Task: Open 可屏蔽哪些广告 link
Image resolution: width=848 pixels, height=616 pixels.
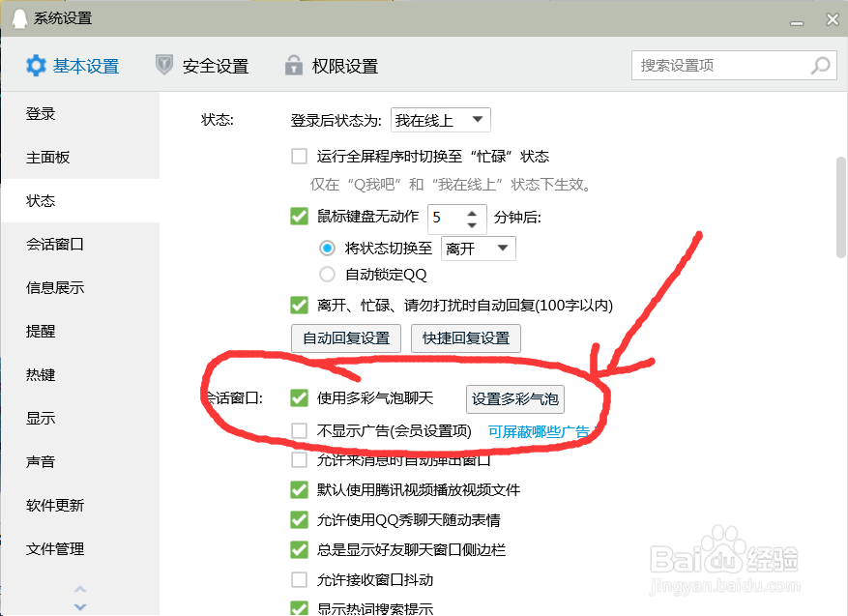Action: [x=540, y=431]
